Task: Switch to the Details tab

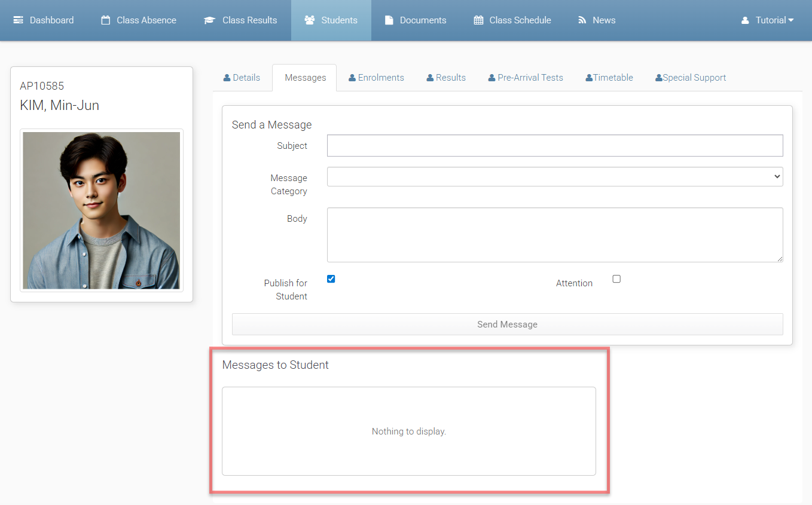Action: tap(242, 78)
